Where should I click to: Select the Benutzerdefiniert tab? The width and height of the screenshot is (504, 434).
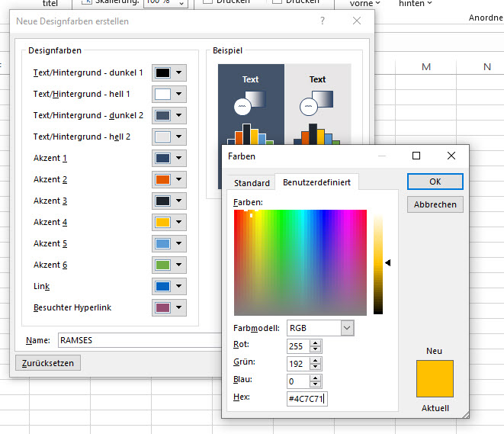coord(316,182)
